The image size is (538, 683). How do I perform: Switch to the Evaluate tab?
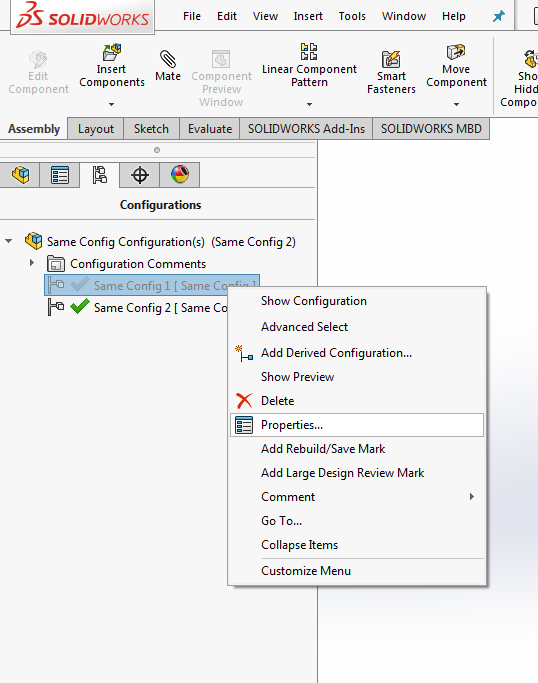click(210, 129)
